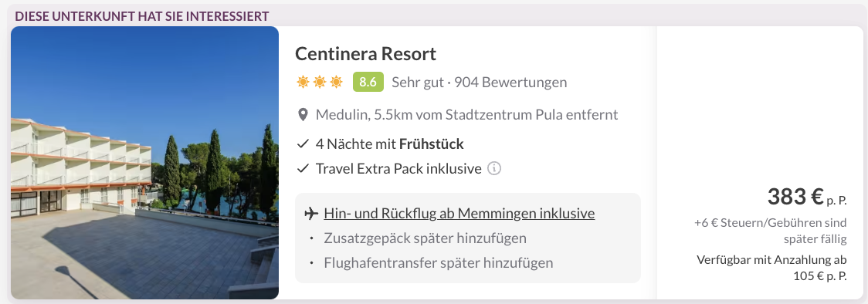Click the first sun star rating icon
868x304 pixels.
coord(303,83)
